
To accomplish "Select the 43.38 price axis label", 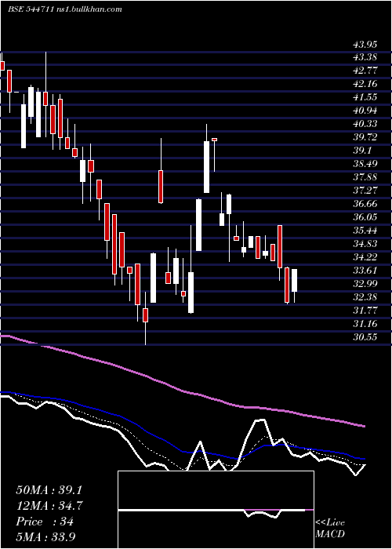I will 365,57.
